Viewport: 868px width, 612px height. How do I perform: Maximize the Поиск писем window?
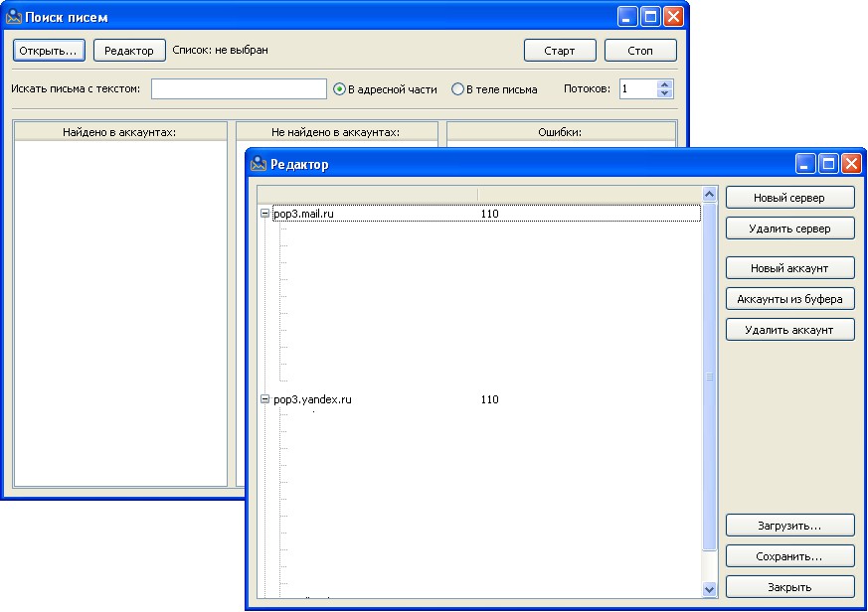(650, 17)
